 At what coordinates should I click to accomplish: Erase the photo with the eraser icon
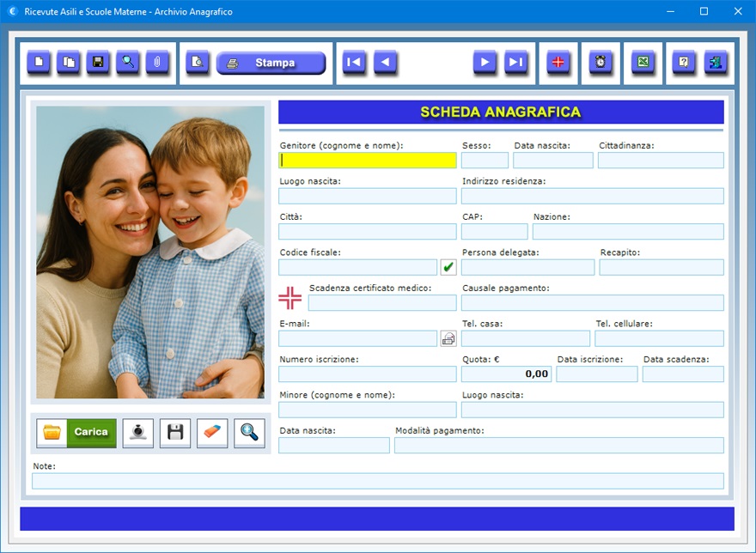point(212,433)
